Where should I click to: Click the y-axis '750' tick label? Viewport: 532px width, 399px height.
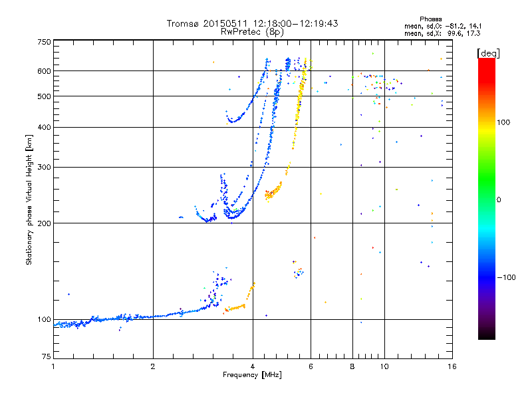tap(44, 42)
